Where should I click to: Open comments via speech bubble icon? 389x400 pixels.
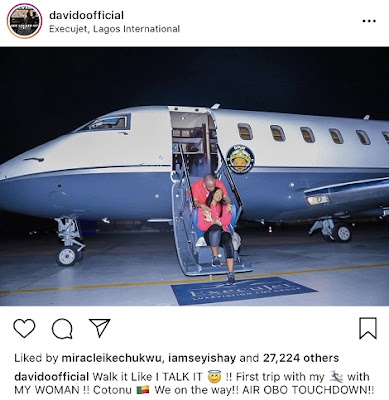62,329
